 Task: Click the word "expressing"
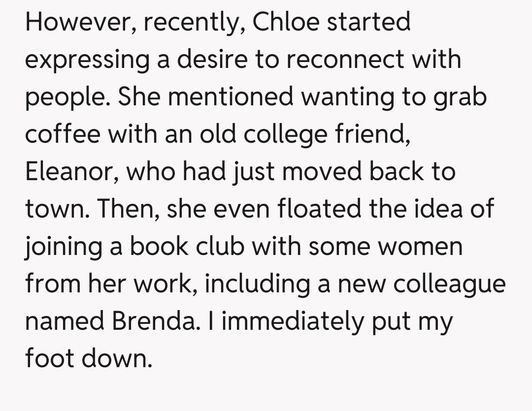88,60
